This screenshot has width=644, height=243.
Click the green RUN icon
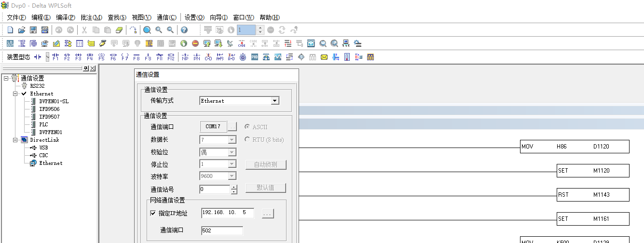(184, 43)
